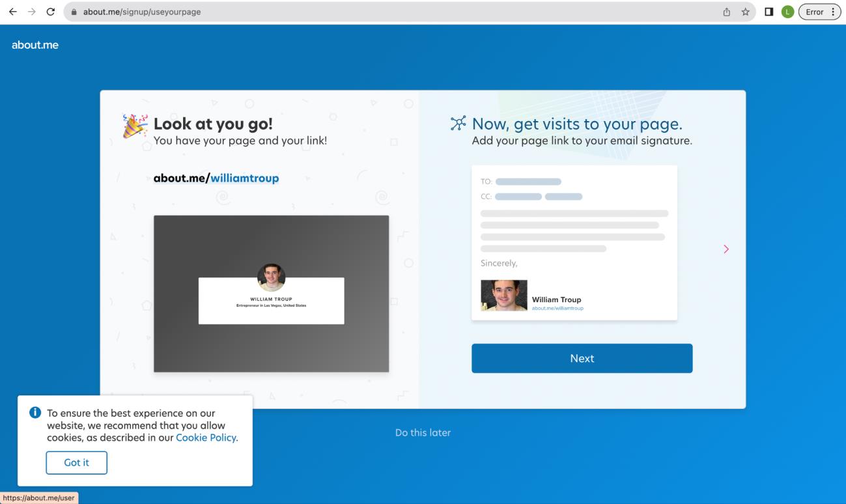
Task: Dismiss cookie notice with Got it
Action: (x=76, y=462)
